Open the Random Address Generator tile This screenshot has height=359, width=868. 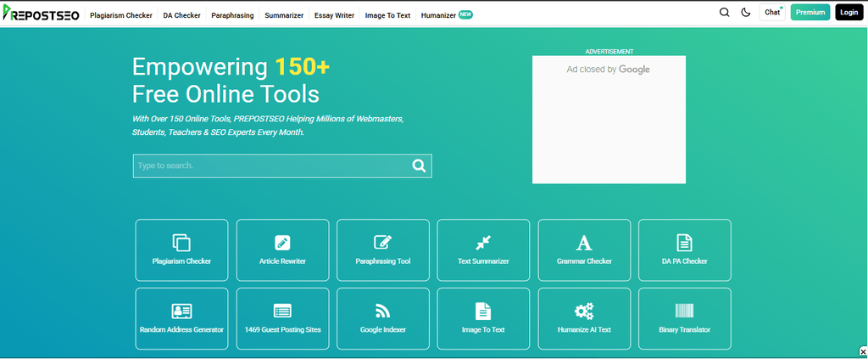coord(181,319)
